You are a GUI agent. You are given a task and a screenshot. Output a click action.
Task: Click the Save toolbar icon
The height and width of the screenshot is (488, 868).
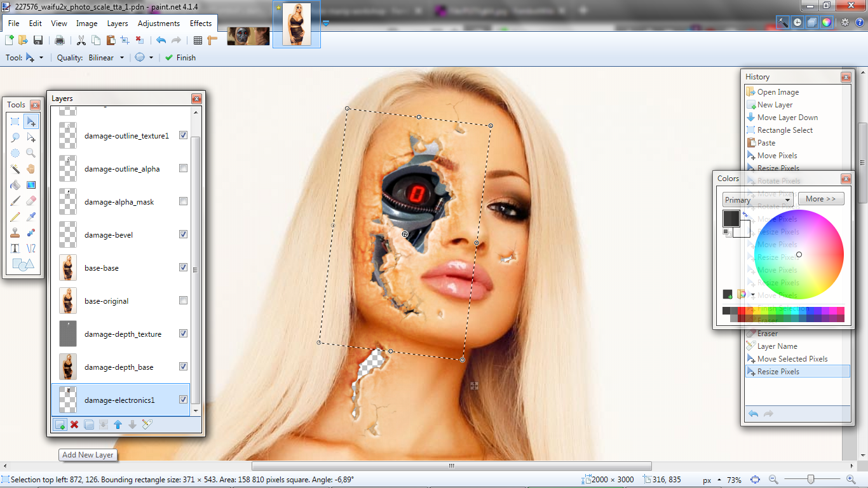(x=38, y=40)
